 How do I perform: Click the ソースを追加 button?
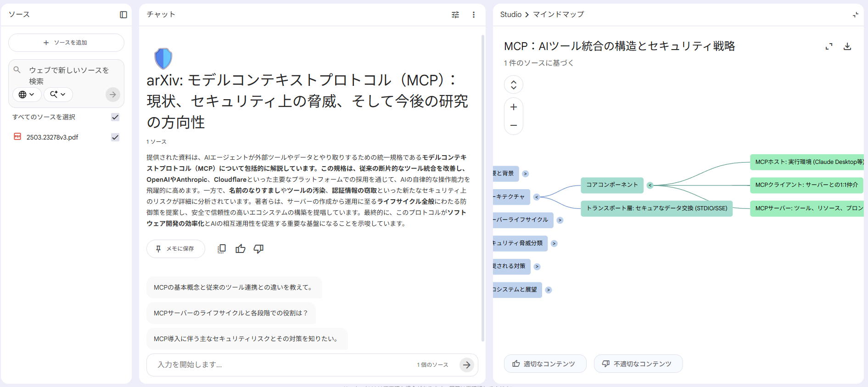point(66,43)
